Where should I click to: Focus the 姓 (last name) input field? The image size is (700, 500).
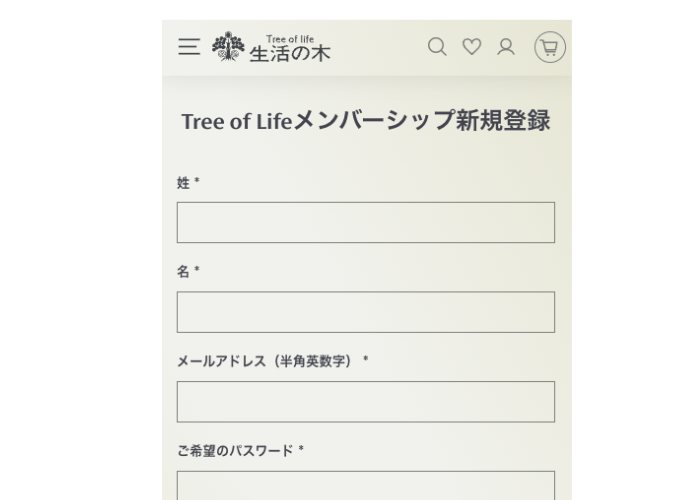[365, 222]
